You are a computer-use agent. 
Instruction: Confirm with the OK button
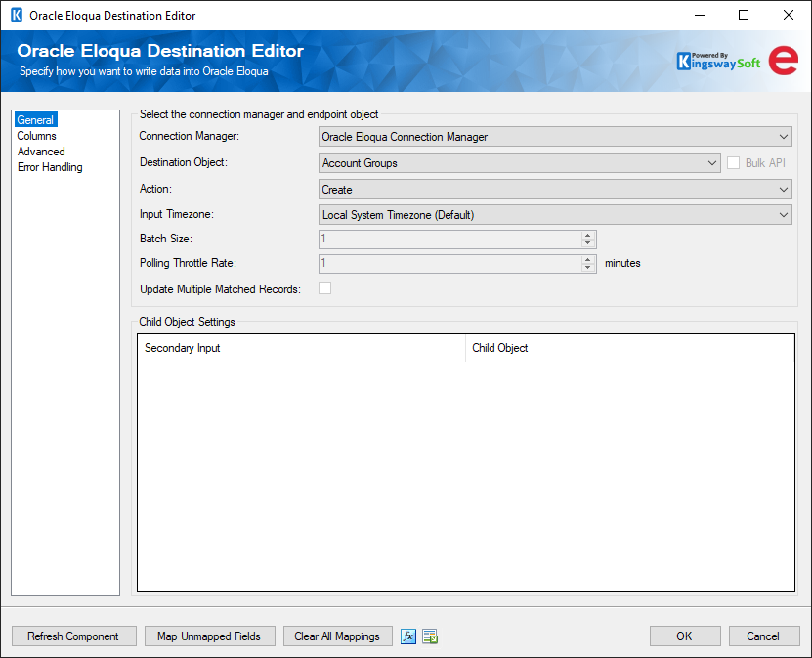(x=685, y=636)
